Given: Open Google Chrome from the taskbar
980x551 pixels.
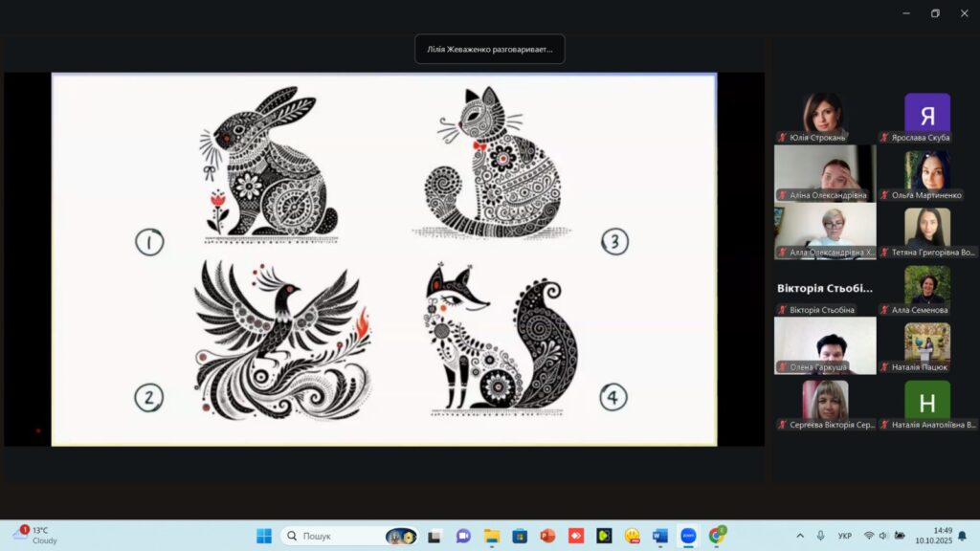Looking at the screenshot, I should 716,536.
